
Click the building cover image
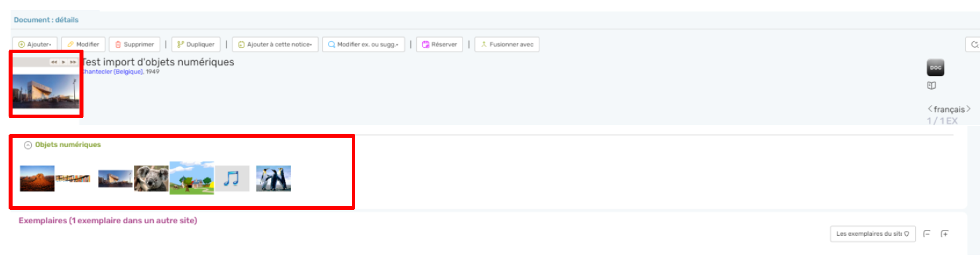46,91
